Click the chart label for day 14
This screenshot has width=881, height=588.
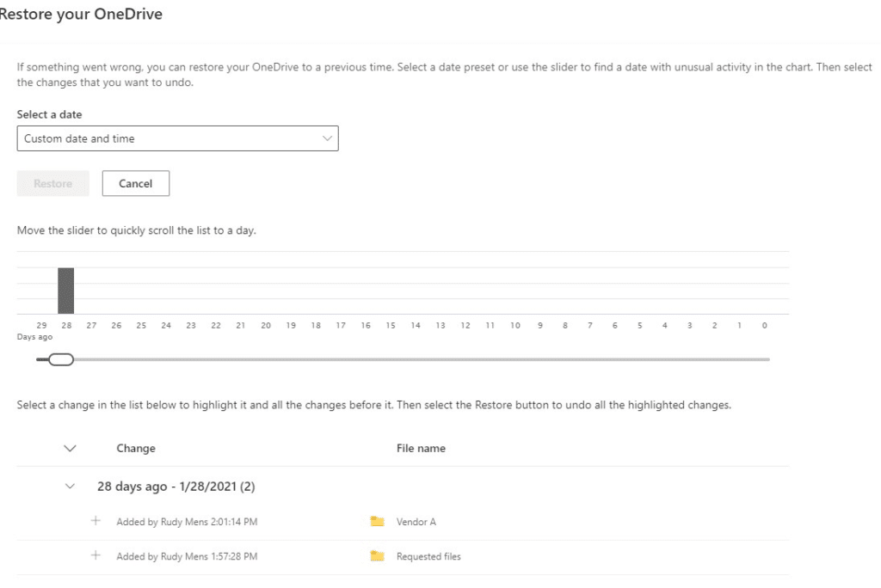point(416,325)
